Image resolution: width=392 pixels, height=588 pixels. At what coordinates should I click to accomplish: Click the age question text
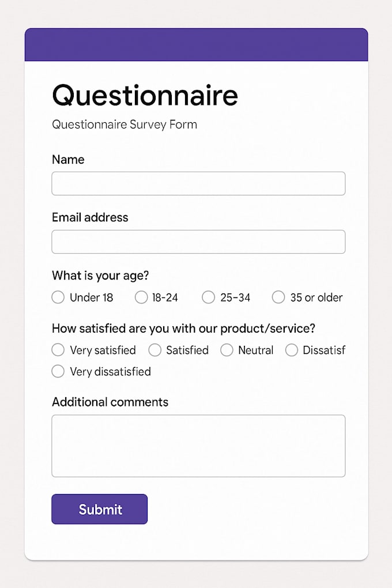(x=100, y=276)
